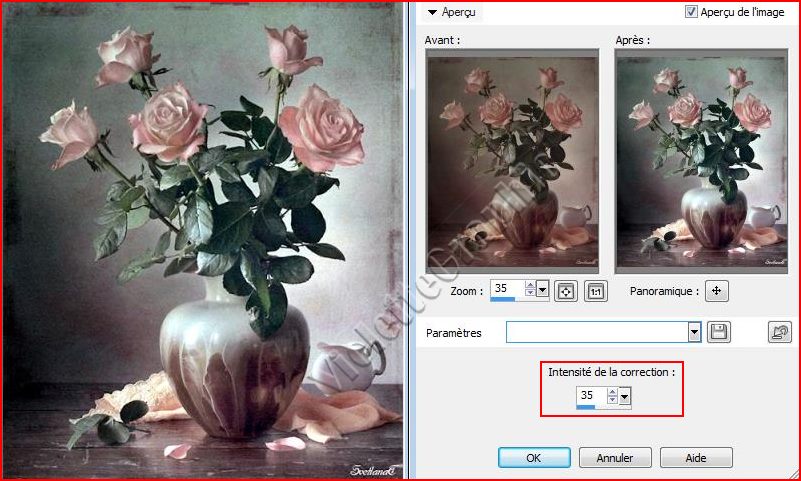Click the Zoom value input field

point(505,289)
